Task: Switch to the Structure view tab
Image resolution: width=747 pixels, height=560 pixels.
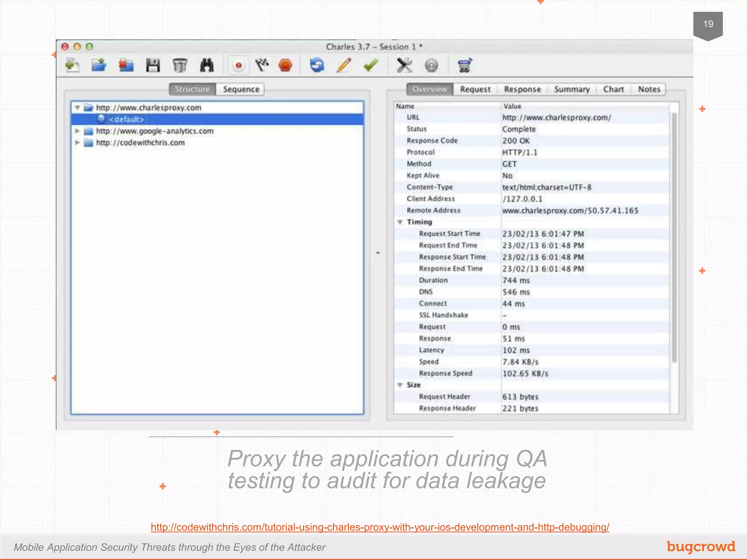Action: coord(192,89)
